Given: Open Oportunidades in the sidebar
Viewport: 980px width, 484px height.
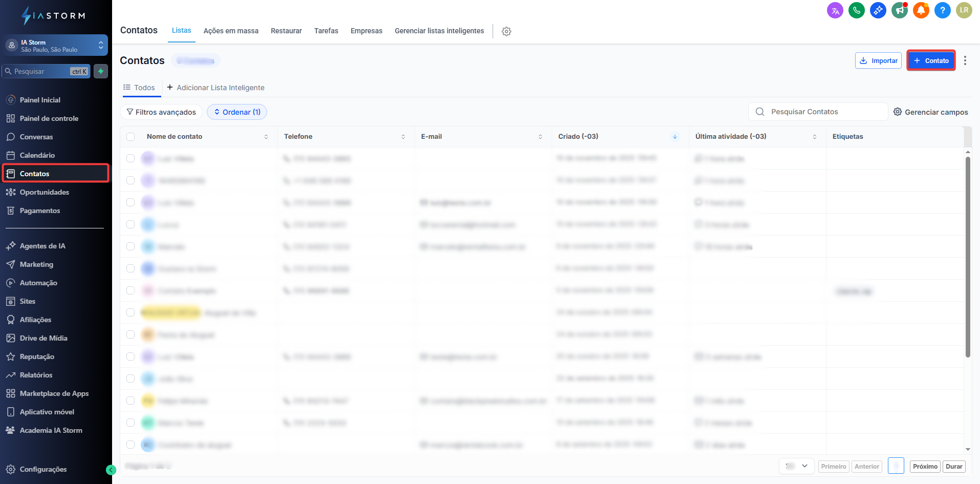Looking at the screenshot, I should pyautogui.click(x=45, y=192).
